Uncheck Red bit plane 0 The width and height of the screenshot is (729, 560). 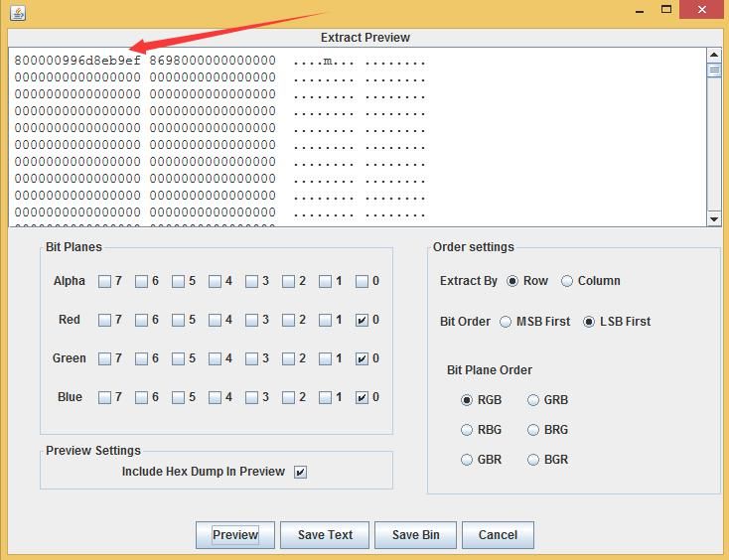[362, 320]
